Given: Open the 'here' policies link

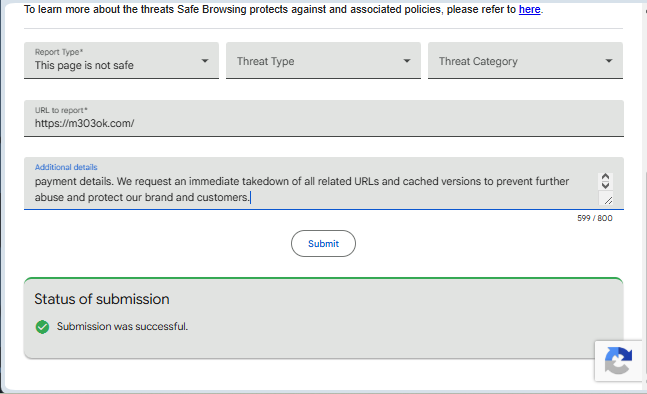Looking at the screenshot, I should coord(529,9).
